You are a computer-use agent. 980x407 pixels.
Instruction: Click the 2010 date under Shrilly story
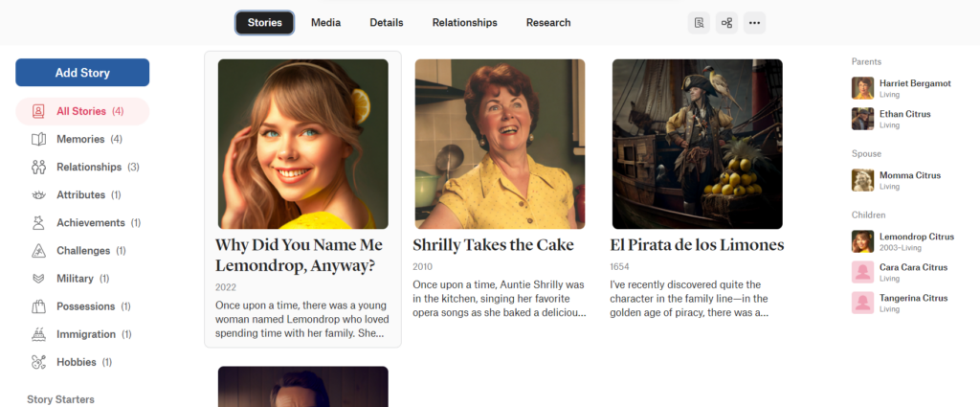[x=422, y=267]
